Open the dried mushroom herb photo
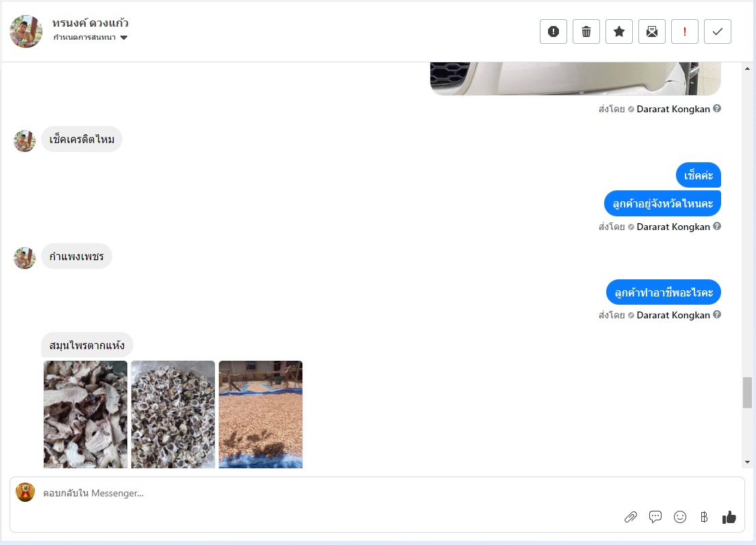Image resolution: width=756 pixels, height=545 pixels. 86,414
